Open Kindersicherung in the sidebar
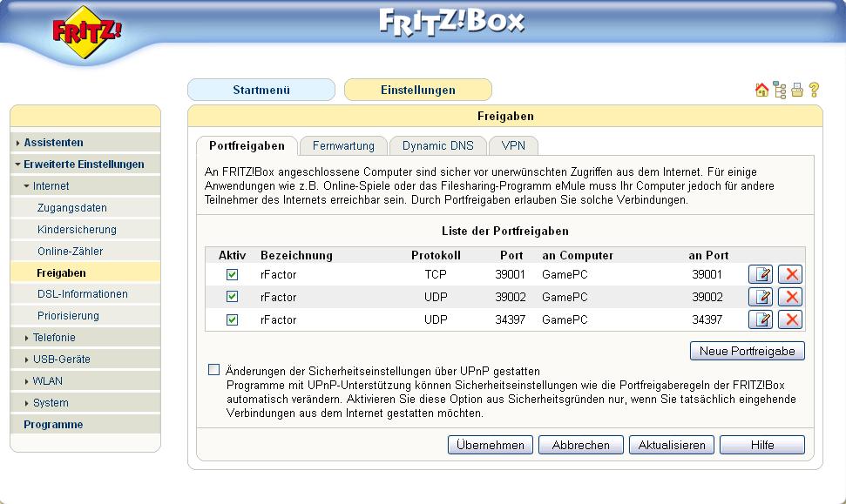846x504 pixels. pos(85,229)
